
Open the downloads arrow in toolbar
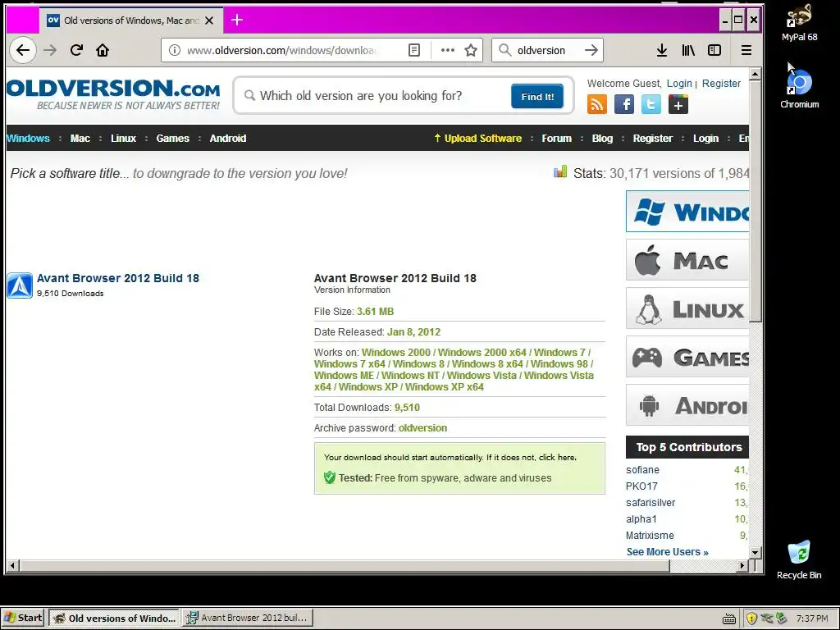662,50
